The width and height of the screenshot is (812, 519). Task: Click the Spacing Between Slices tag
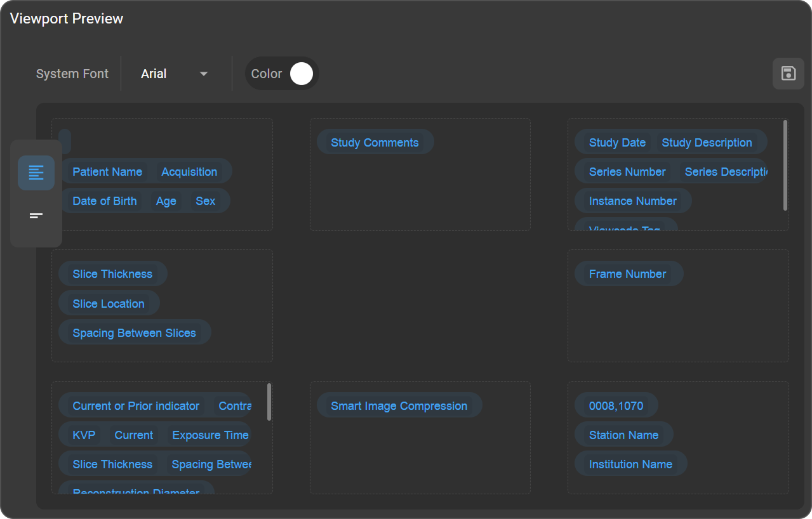pos(134,332)
